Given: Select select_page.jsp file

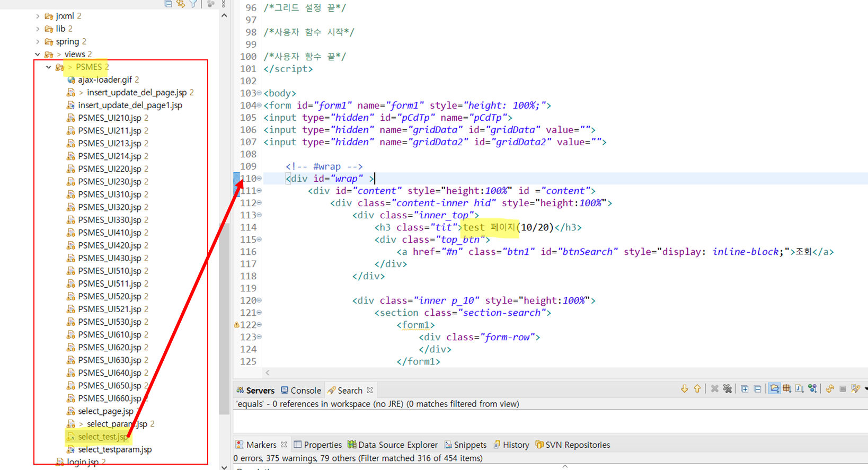Looking at the screenshot, I should [x=105, y=411].
